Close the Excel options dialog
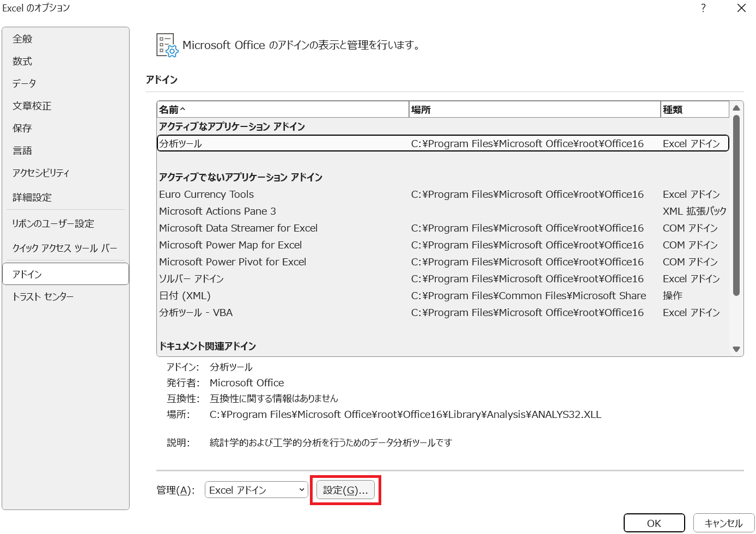Viewport: 756px width, 534px height. point(741,8)
